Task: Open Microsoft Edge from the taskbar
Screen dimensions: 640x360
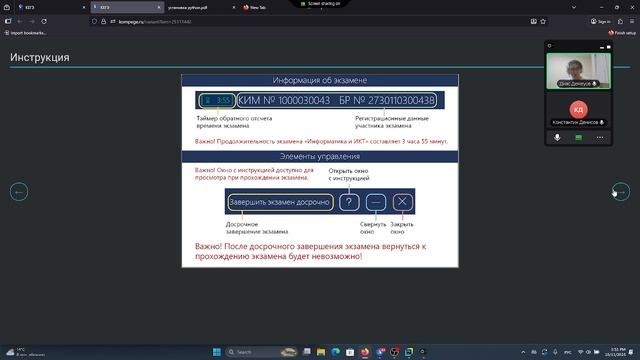Action: [336, 352]
